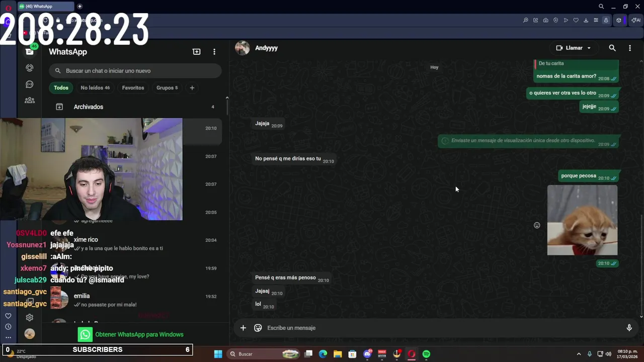The width and height of the screenshot is (644, 362).
Task: Click the search chat input field
Action: coord(135,71)
